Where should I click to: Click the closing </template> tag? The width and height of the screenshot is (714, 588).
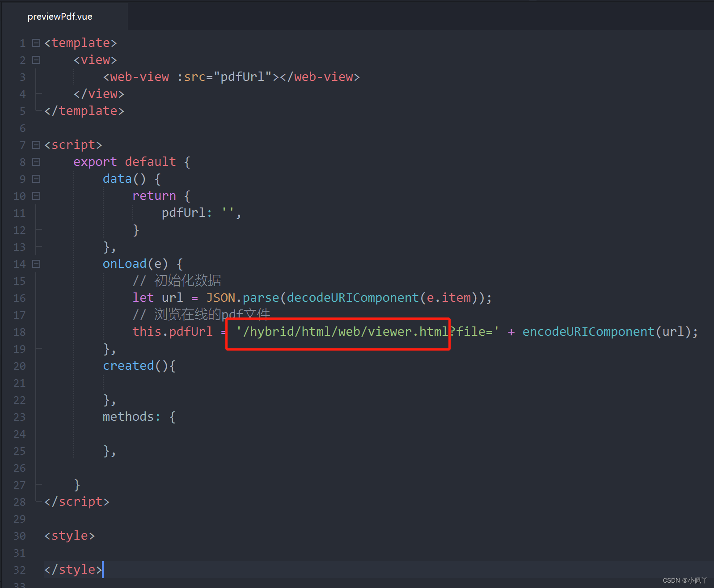[x=84, y=111]
